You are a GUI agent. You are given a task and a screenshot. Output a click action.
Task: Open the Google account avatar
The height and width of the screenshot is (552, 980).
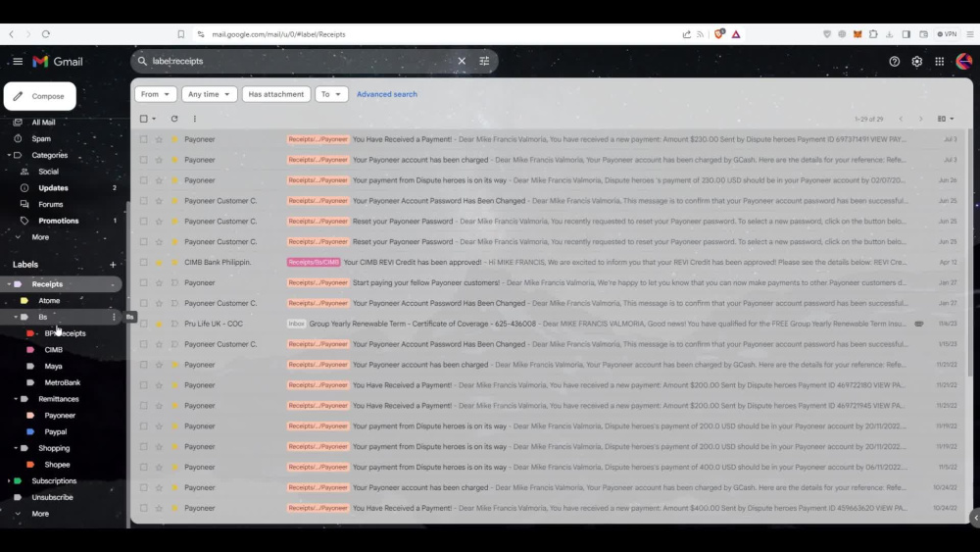[x=963, y=61]
